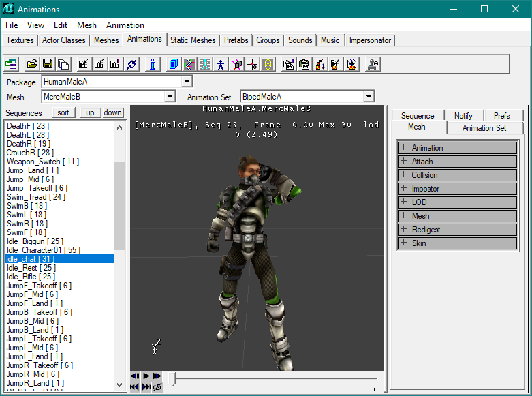Click the sequences list scrollbar up arrow
Screen dimensions: 532x396
(x=119, y=127)
